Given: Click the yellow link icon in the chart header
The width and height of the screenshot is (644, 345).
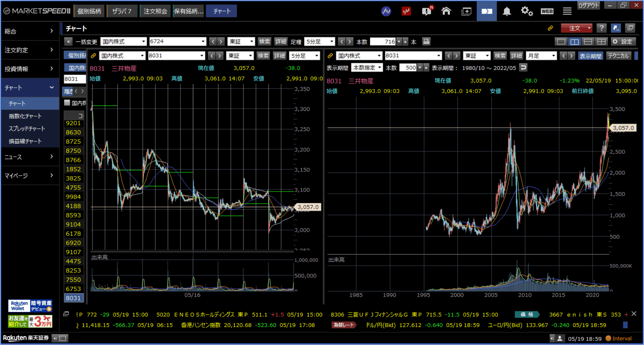Looking at the screenshot, I should point(550,28).
